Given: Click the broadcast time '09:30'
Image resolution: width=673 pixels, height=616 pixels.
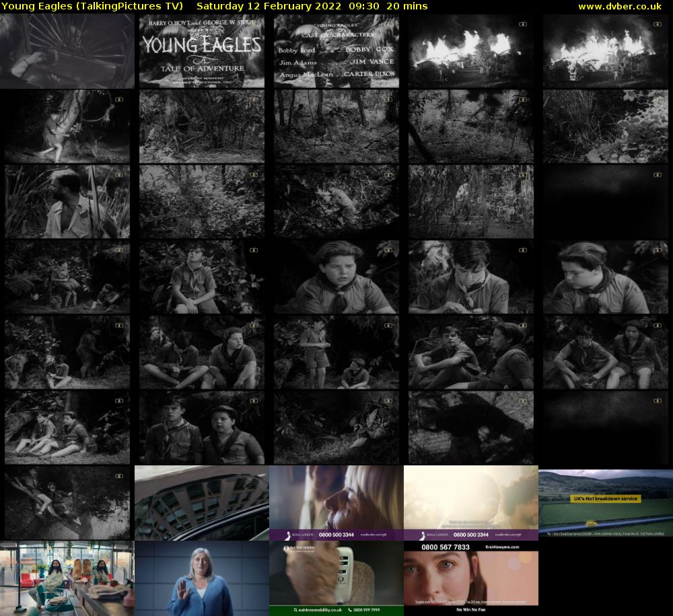Looking at the screenshot, I should tap(364, 7).
